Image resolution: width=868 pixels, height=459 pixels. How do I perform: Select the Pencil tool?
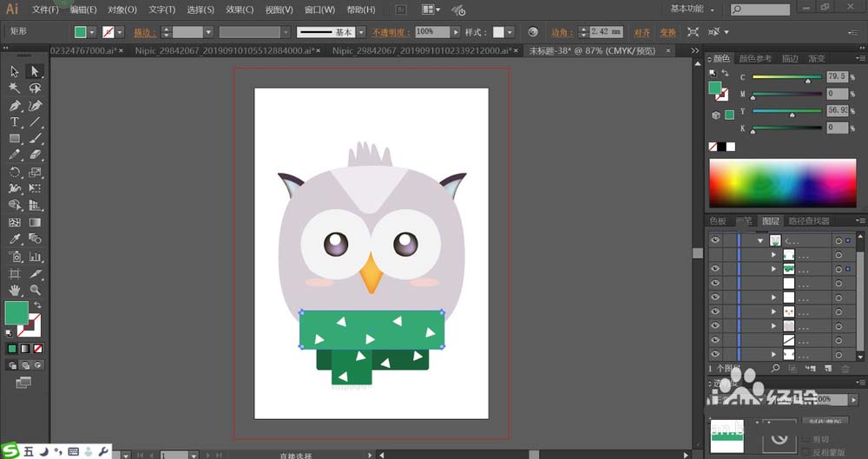click(15, 155)
